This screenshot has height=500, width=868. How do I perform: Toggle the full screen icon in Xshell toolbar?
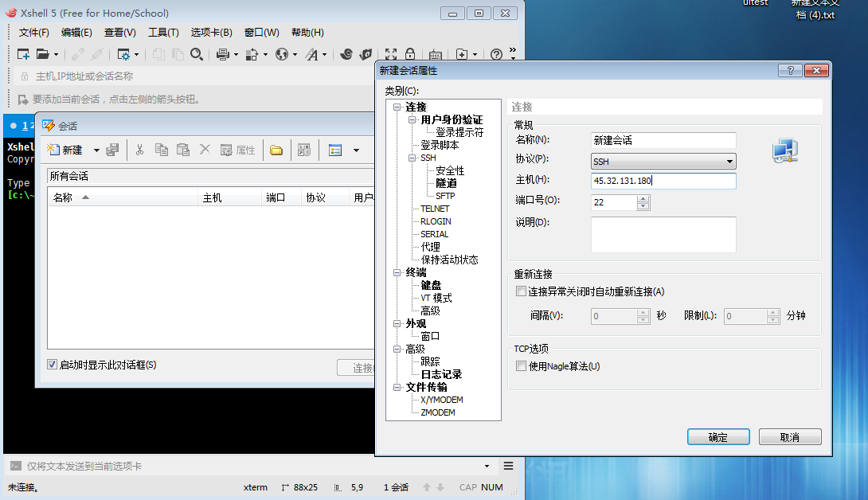391,54
